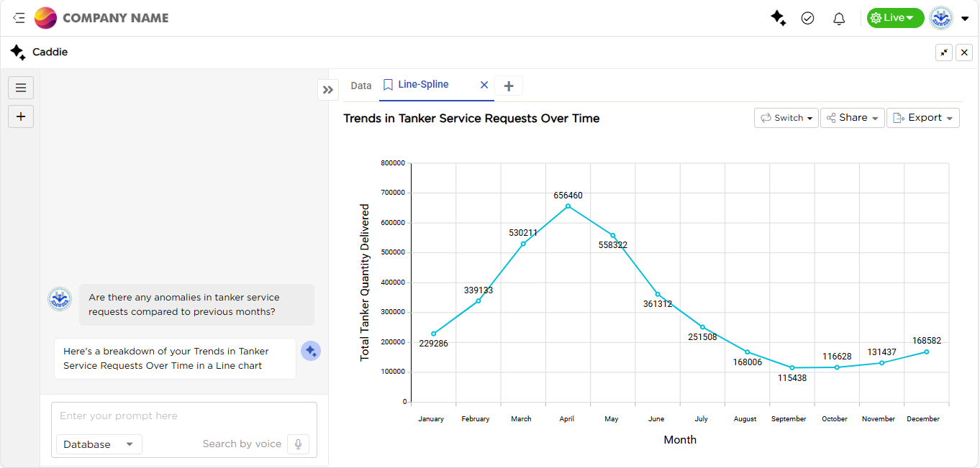Collapse the main navigation menu icon

[19, 18]
